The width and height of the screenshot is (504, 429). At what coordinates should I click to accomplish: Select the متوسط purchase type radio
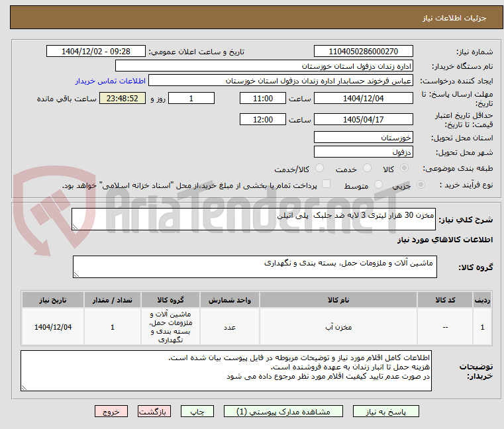click(x=378, y=185)
